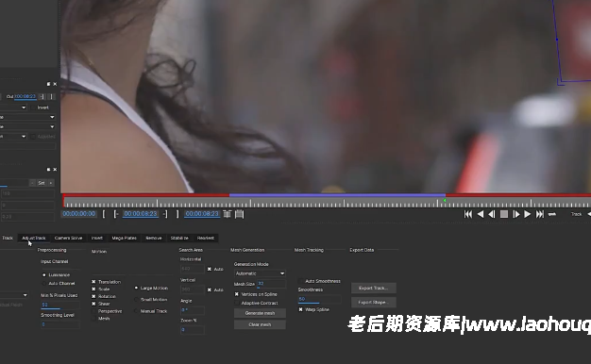Click the previous arrow left of Set
Screen dimensions: 591x364
coord(32,183)
